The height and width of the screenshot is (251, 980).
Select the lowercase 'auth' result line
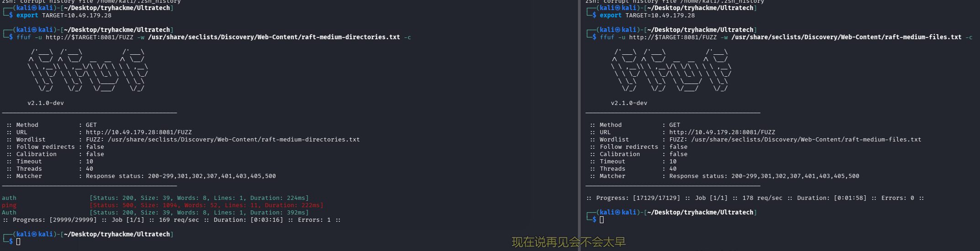[9, 198]
